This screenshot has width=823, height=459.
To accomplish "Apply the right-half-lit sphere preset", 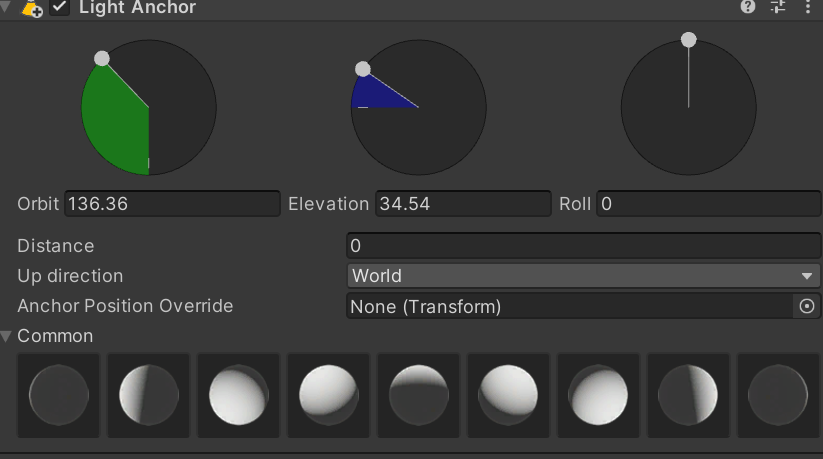I will click(x=688, y=394).
